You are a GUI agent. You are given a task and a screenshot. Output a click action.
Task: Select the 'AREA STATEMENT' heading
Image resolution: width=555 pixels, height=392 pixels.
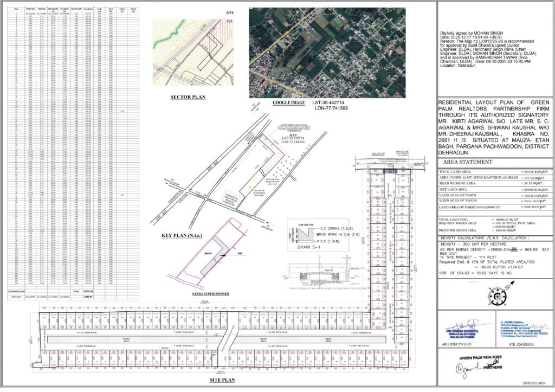pos(468,162)
